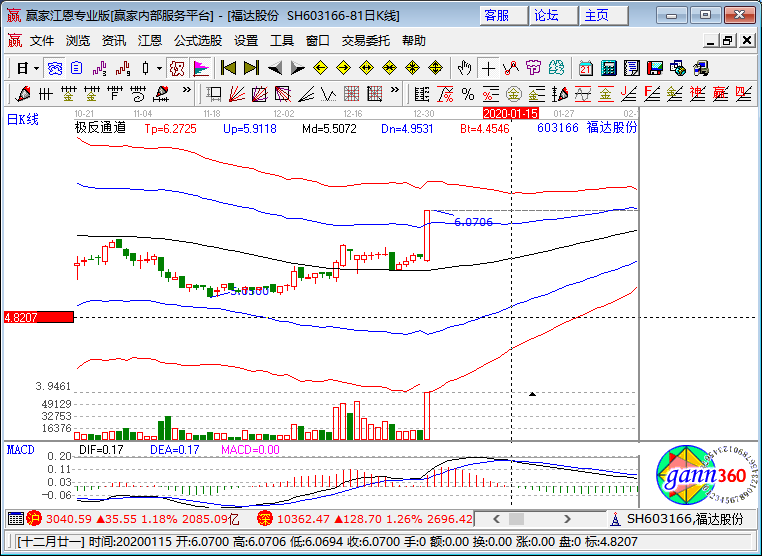Viewport: 762px width, 556px height.
Task: Click the red 深 Shenzhen index badge
Action: tap(265, 519)
